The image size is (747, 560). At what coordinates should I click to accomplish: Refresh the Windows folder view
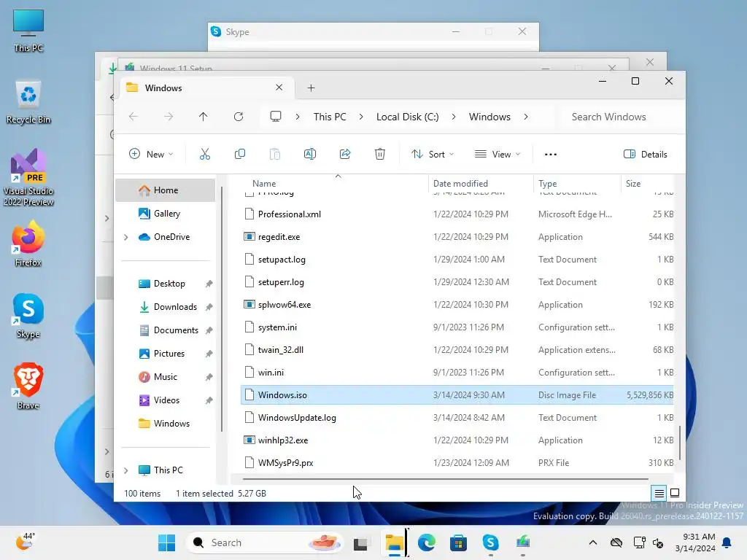point(239,117)
